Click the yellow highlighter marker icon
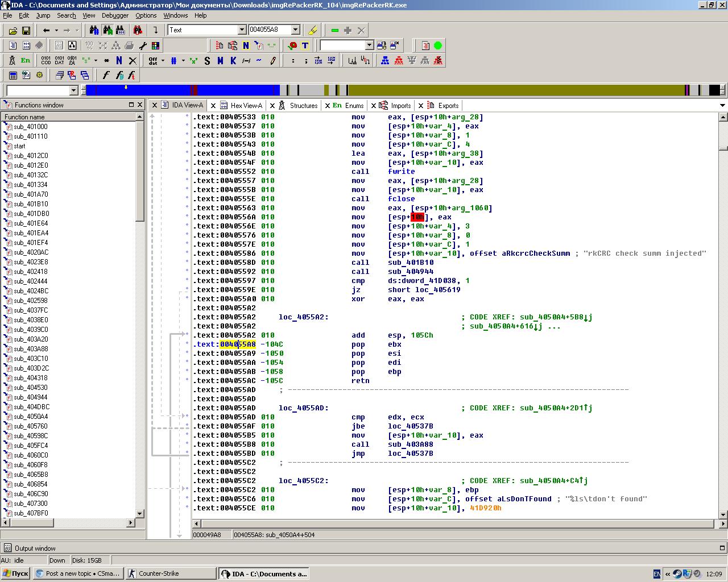This screenshot has width=728, height=582. (312, 30)
